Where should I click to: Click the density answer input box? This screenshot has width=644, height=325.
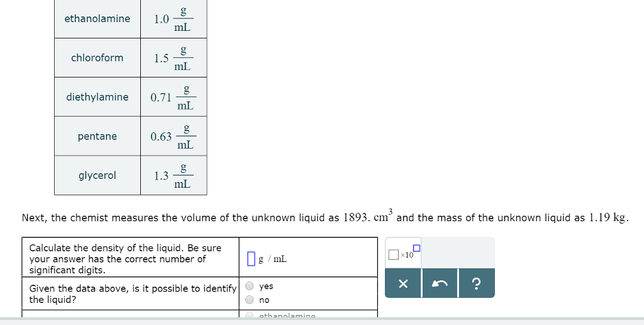(251, 259)
